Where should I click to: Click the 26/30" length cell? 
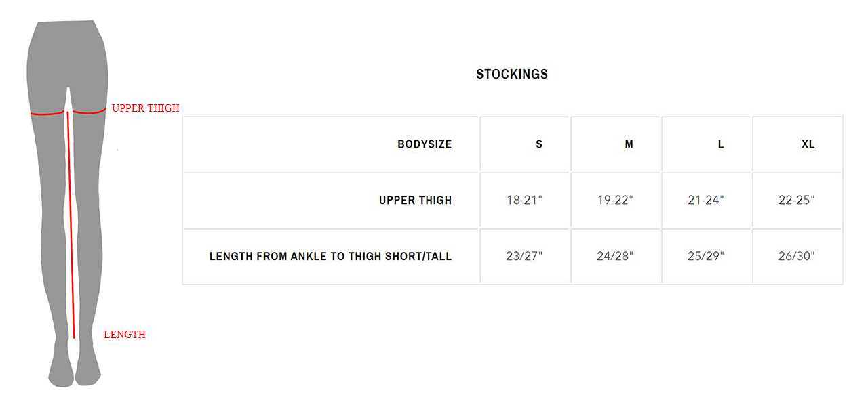click(x=797, y=257)
